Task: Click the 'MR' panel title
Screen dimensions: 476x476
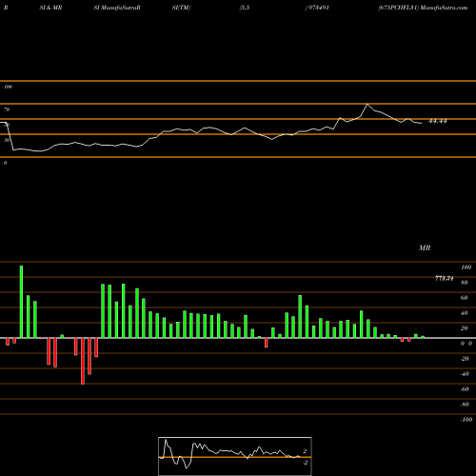Action: click(425, 248)
